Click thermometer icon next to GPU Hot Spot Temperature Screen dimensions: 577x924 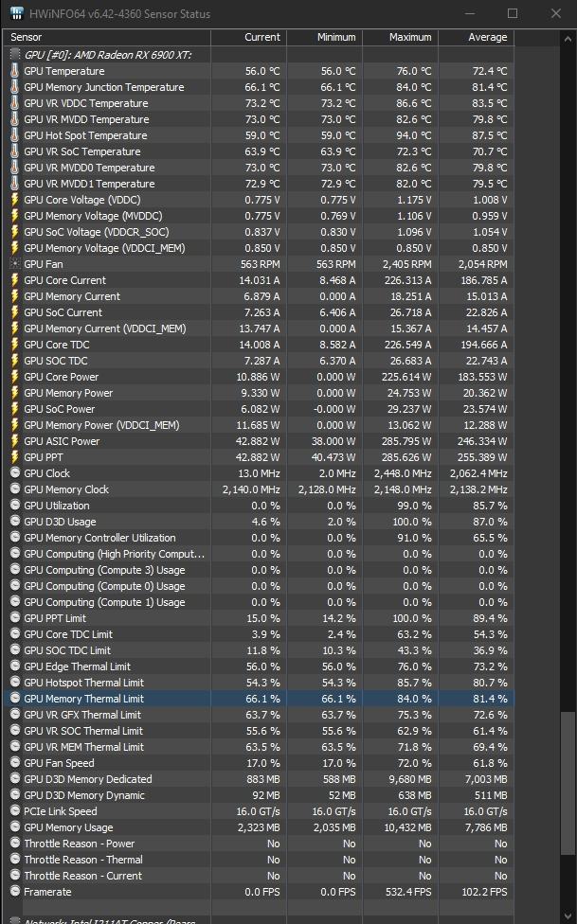point(15,135)
